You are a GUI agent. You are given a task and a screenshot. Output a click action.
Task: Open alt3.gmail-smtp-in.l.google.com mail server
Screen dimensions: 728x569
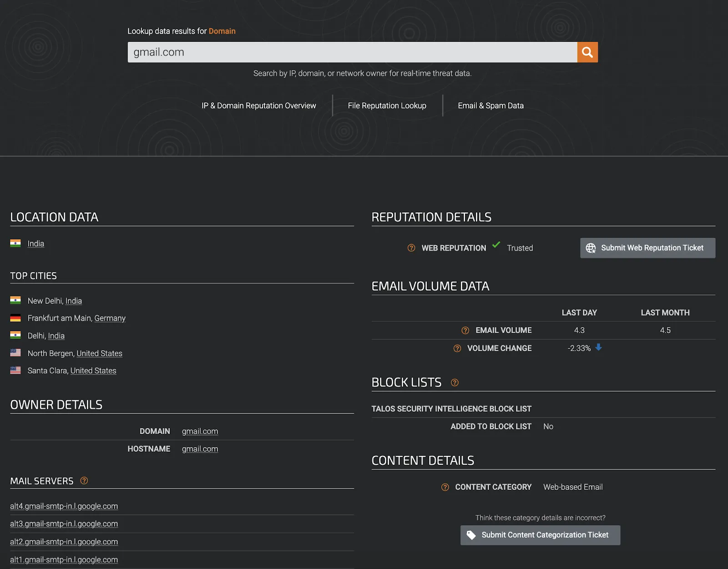pyautogui.click(x=64, y=524)
